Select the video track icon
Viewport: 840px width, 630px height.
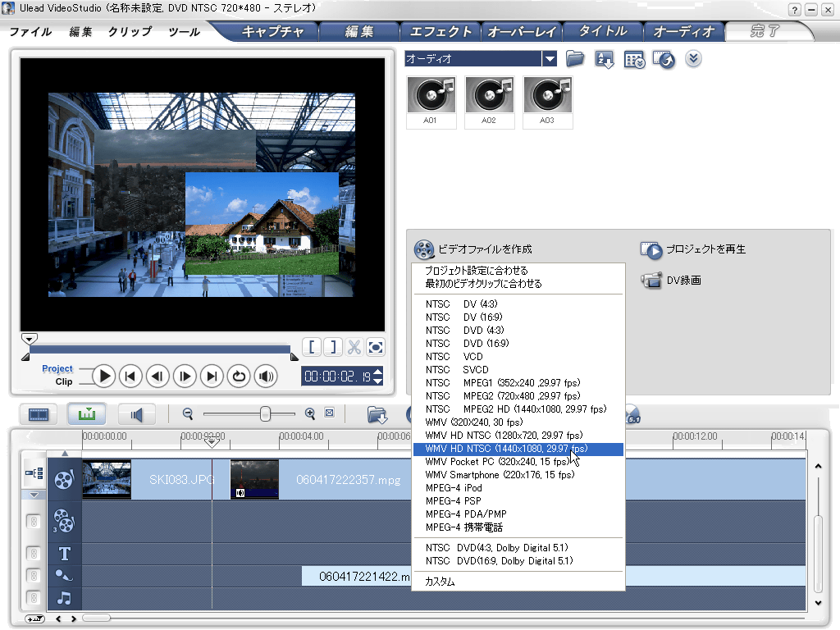pyautogui.click(x=64, y=479)
